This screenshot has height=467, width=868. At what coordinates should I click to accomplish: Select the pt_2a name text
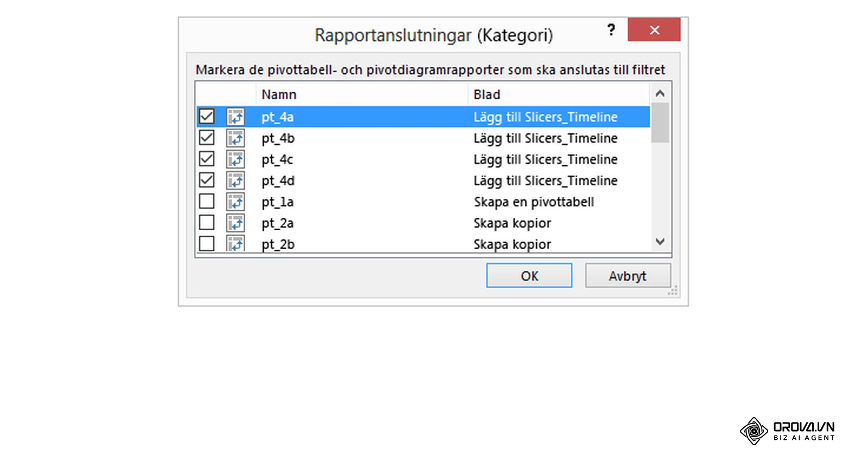(278, 223)
